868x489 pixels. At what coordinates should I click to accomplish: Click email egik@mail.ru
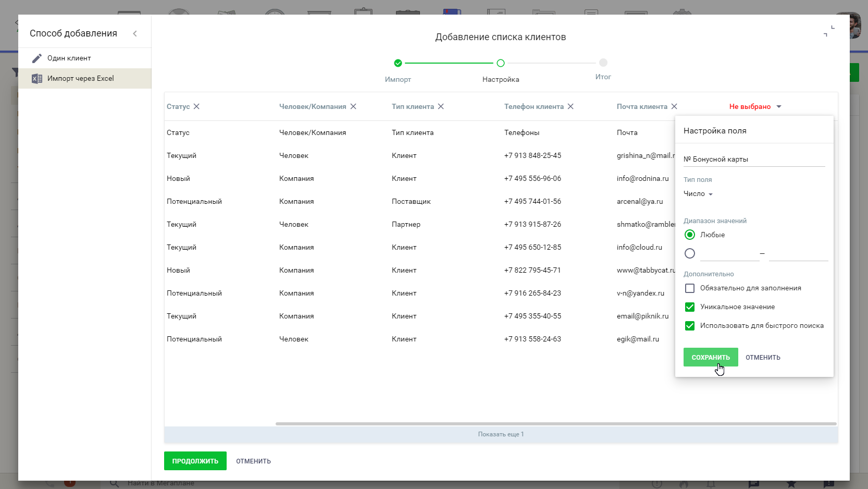[x=638, y=339]
